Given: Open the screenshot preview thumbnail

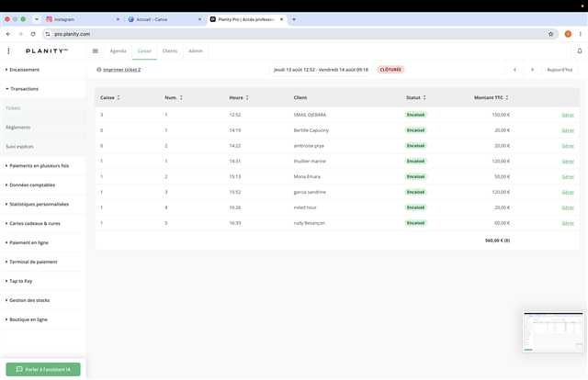Looking at the screenshot, I should coord(553,331).
